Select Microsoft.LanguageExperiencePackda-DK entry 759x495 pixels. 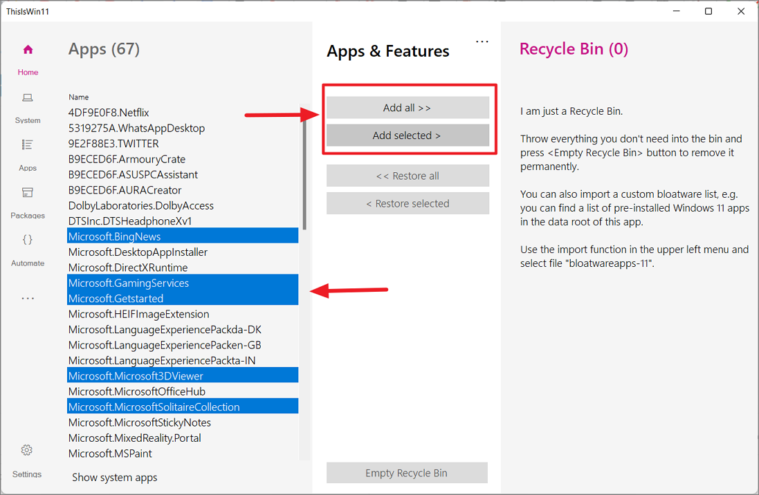(x=182, y=329)
